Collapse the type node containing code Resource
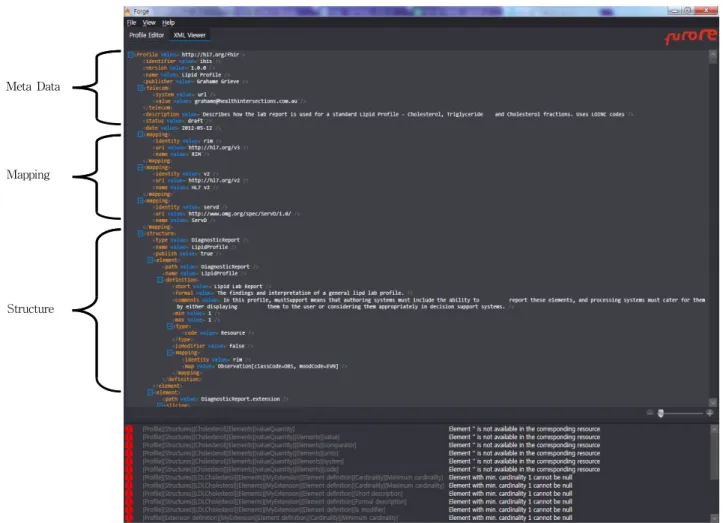The width and height of the screenshot is (726, 523). coord(170,326)
